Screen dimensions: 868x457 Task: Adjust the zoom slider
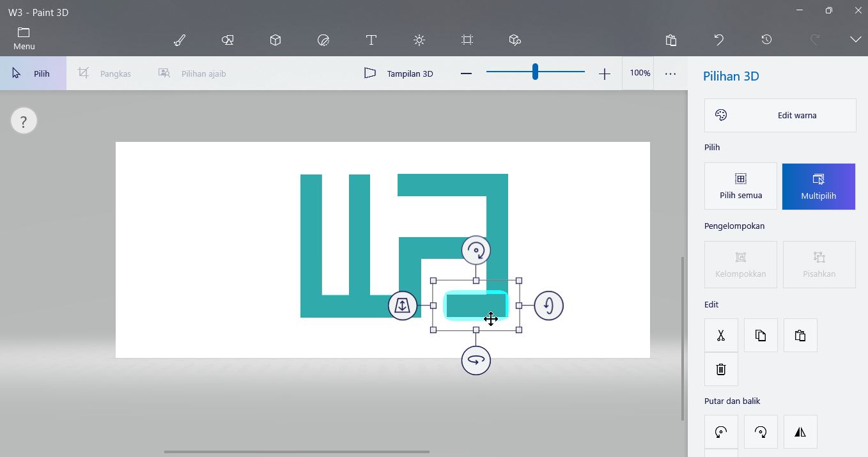pyautogui.click(x=535, y=72)
